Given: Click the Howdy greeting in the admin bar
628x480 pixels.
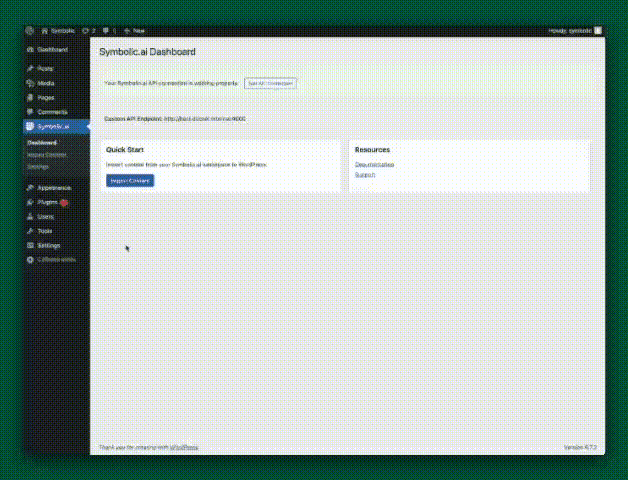Looking at the screenshot, I should point(570,31).
